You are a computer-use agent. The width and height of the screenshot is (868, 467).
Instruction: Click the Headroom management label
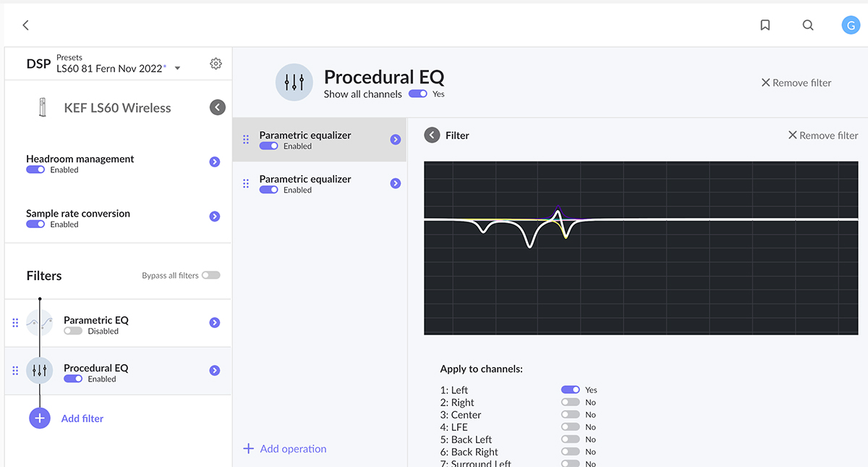80,159
